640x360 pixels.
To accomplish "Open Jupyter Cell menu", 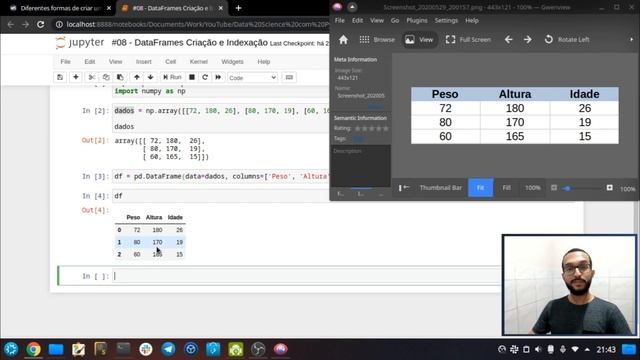I will click(x=170, y=62).
